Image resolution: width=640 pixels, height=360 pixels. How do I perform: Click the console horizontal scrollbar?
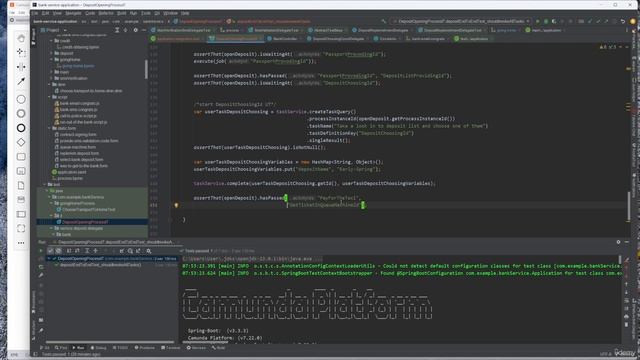point(206,342)
